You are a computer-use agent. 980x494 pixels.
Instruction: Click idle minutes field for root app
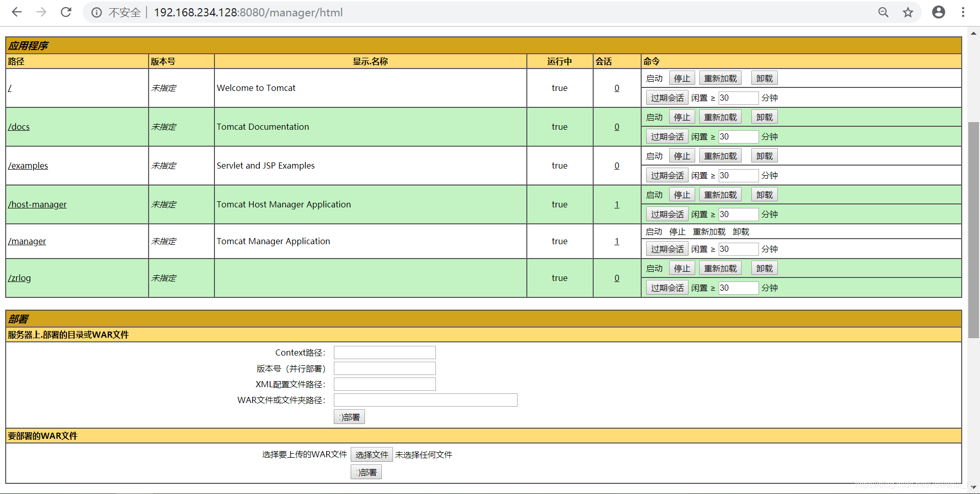tap(739, 98)
